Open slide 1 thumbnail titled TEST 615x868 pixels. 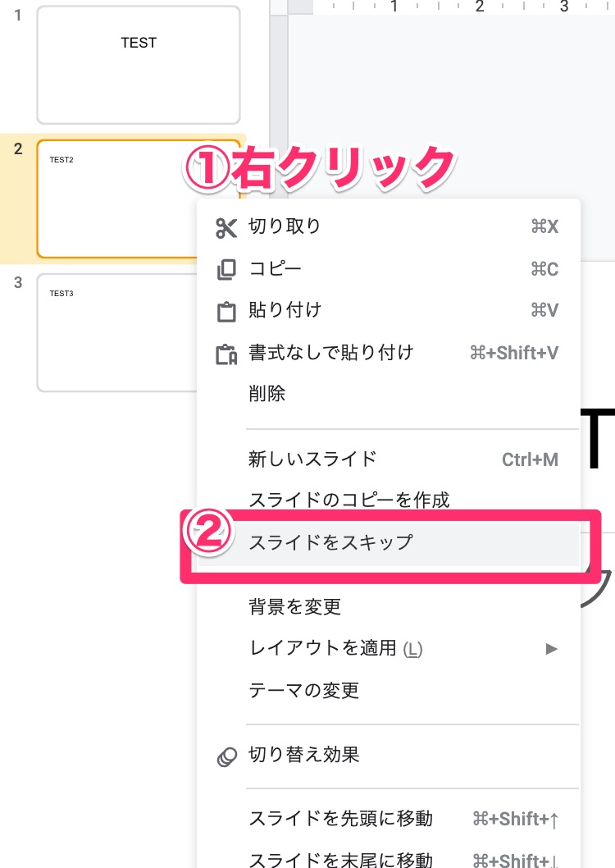(x=138, y=65)
